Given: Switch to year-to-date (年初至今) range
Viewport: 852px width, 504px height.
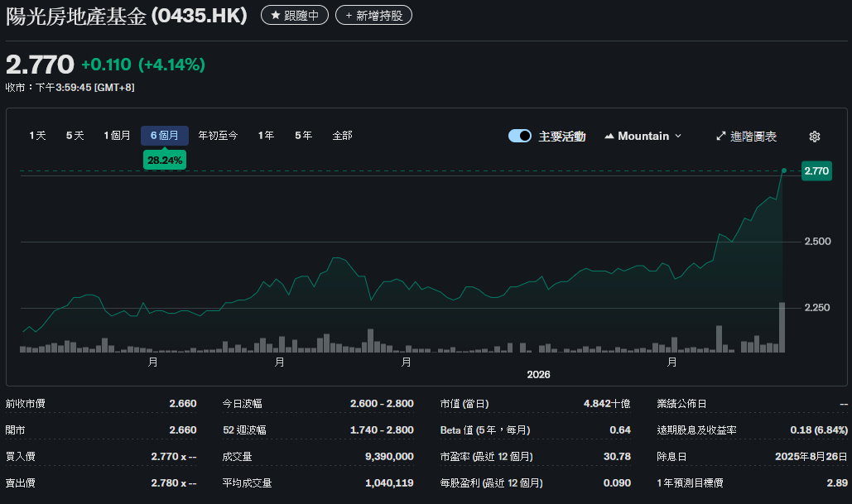Looking at the screenshot, I should (x=218, y=136).
